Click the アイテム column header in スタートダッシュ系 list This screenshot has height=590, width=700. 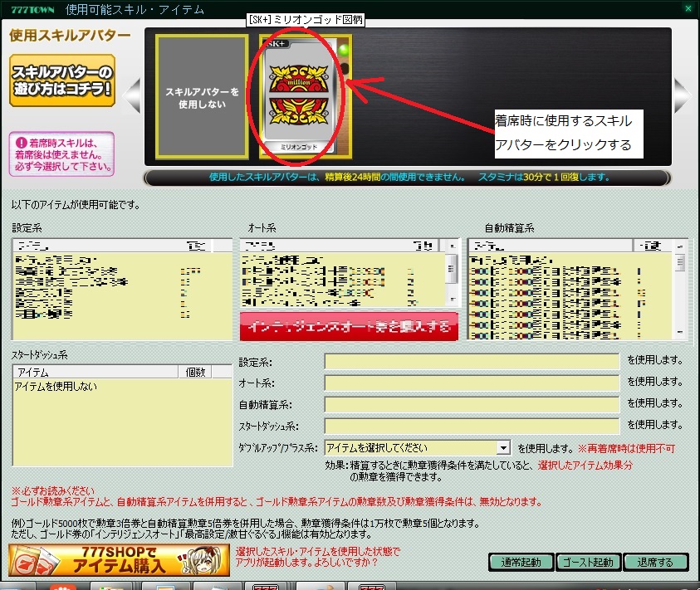click(95, 372)
